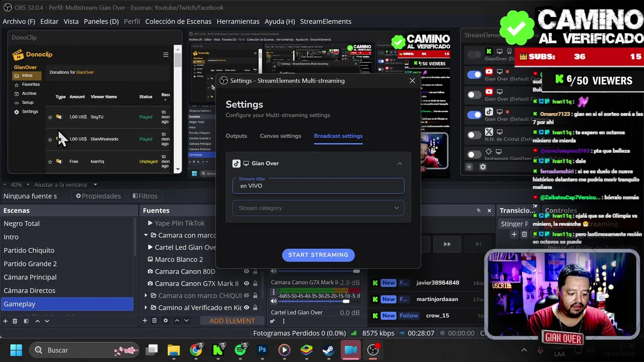Open the Paneles menu
The height and width of the screenshot is (362, 644).
101,22
